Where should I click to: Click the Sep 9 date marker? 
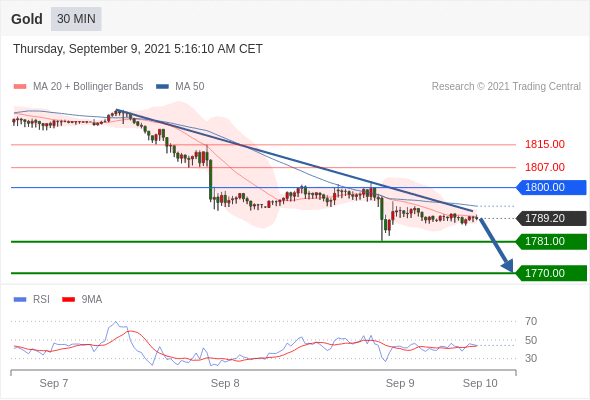point(400,383)
